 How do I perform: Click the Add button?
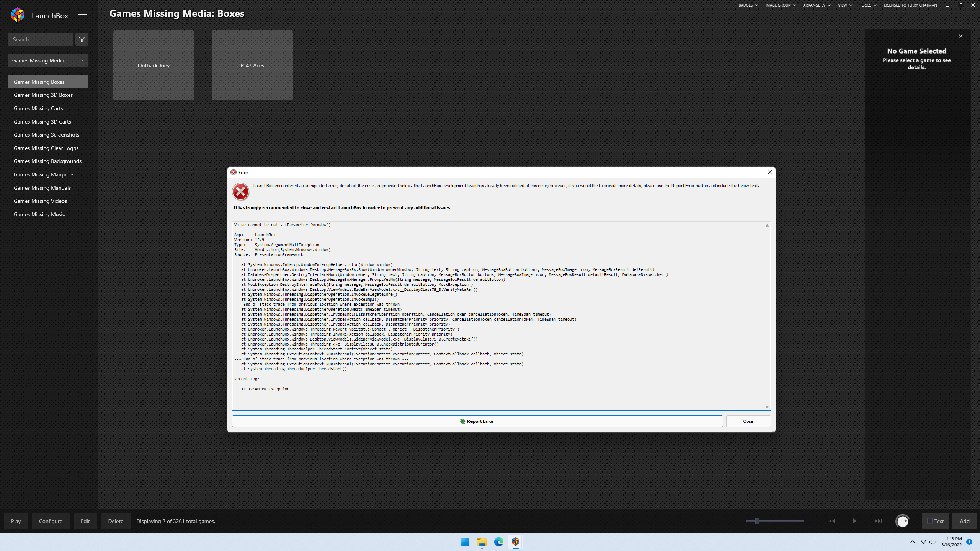click(x=965, y=521)
